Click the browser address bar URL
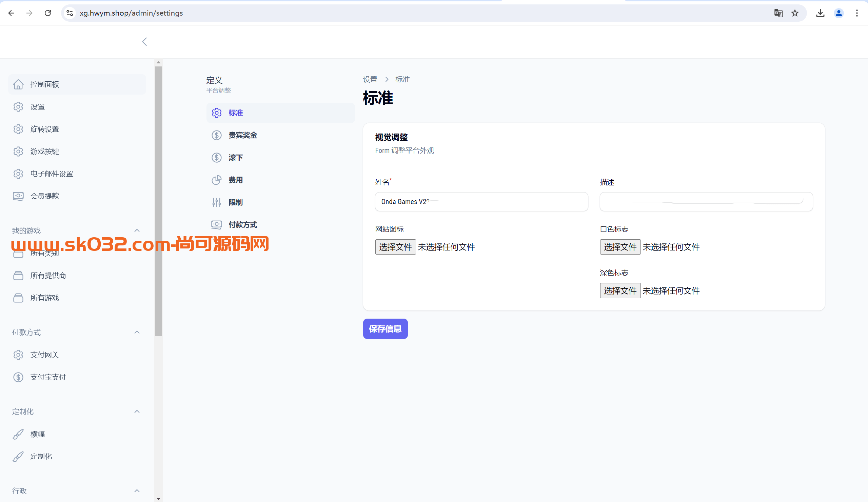The width and height of the screenshot is (868, 502). 131,13
